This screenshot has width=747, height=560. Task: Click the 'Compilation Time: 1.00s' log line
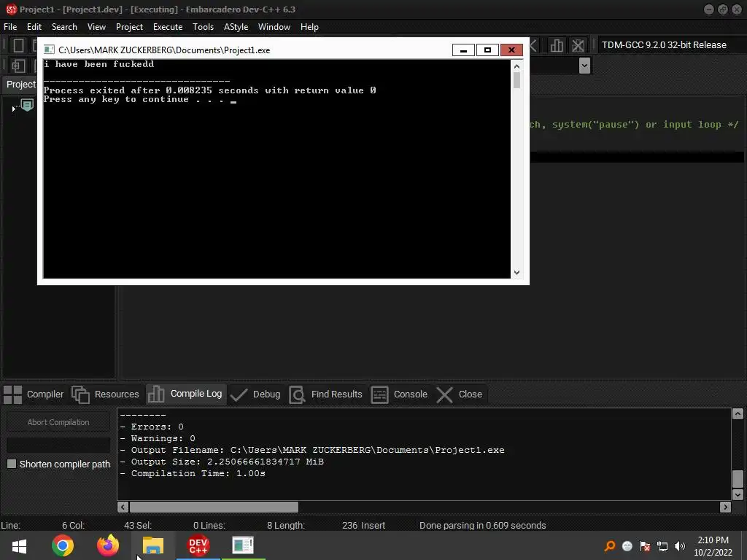[193, 473]
